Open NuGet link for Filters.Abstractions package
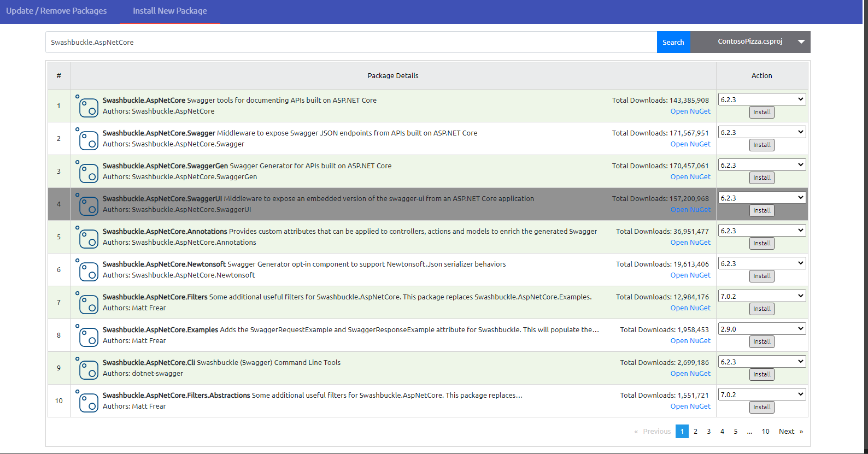This screenshot has height=454, width=868. (x=690, y=406)
